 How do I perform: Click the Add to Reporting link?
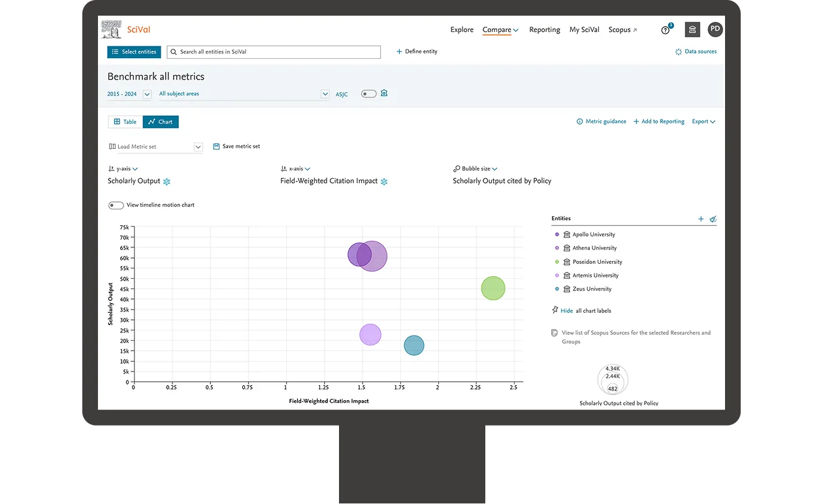click(x=658, y=121)
